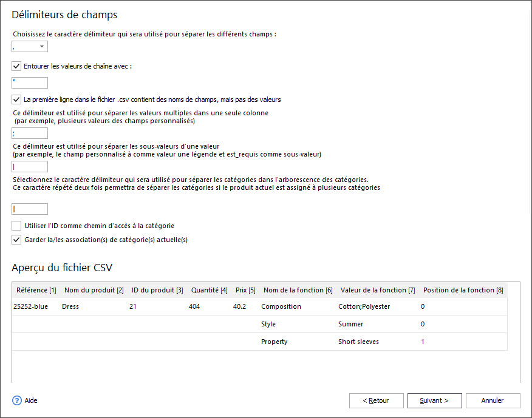Viewport: 532px width, 418px height.
Task: Enable 'Utiliser l'ID comme chemin d'accès' checkbox
Action: click(x=16, y=226)
